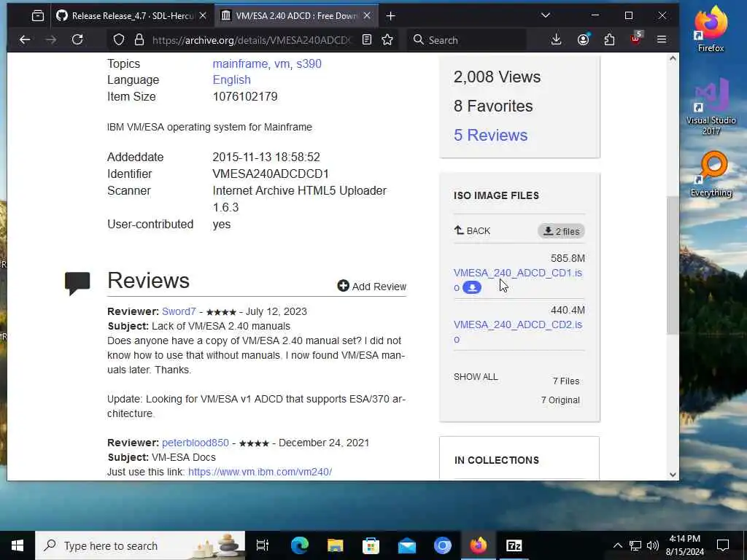Launch Microsoft Edge from taskbar

(300, 545)
